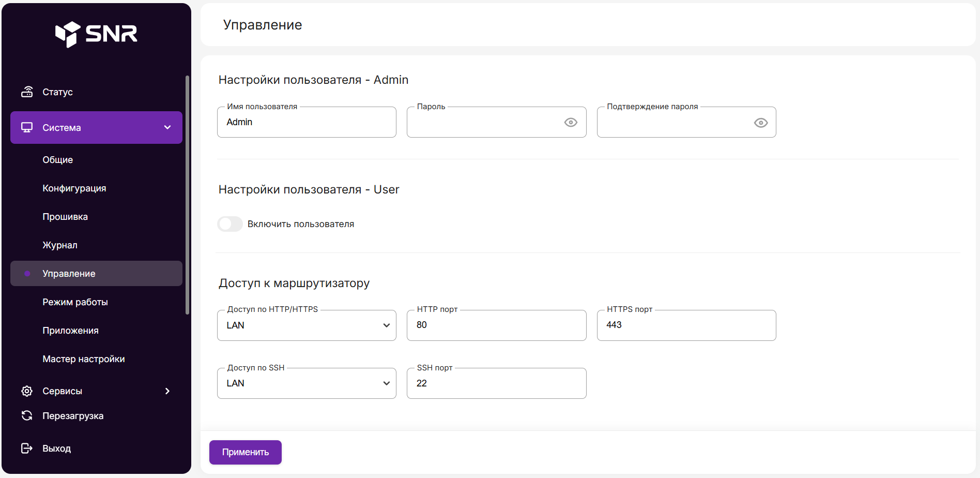The height and width of the screenshot is (478, 980).
Task: Click the Применить button
Action: click(x=246, y=452)
